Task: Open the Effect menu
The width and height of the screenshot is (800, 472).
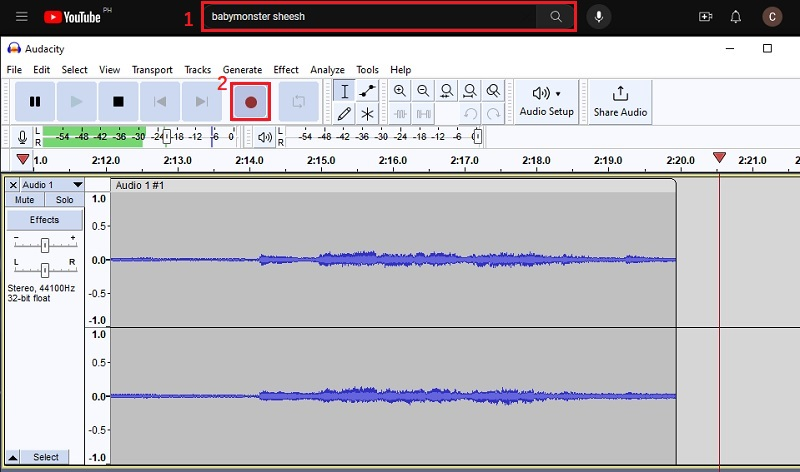Action: tap(286, 69)
